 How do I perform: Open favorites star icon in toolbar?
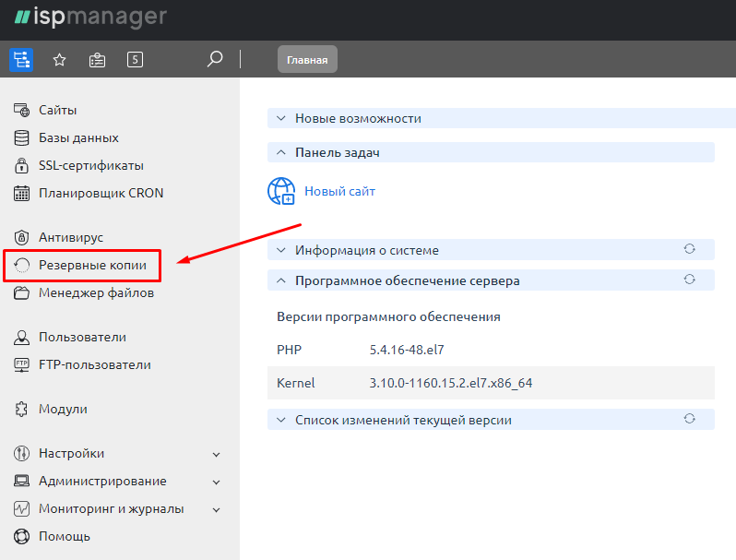(59, 60)
